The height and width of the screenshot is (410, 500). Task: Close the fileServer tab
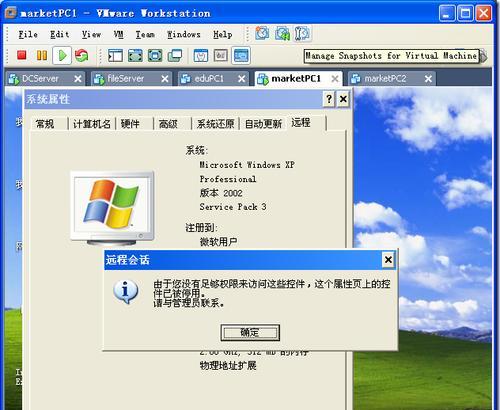[165, 79]
